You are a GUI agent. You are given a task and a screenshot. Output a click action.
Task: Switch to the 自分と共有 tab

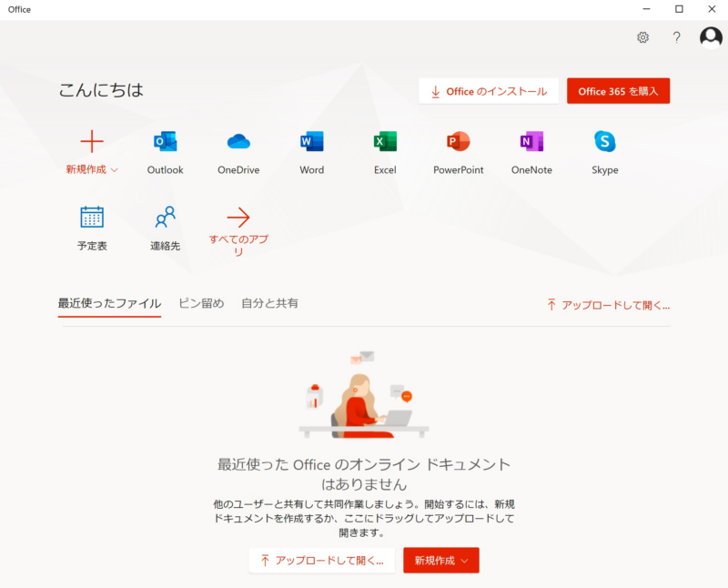pos(269,304)
